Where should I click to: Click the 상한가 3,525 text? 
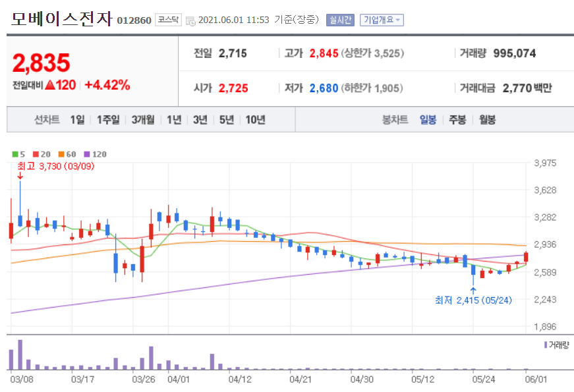(372, 53)
